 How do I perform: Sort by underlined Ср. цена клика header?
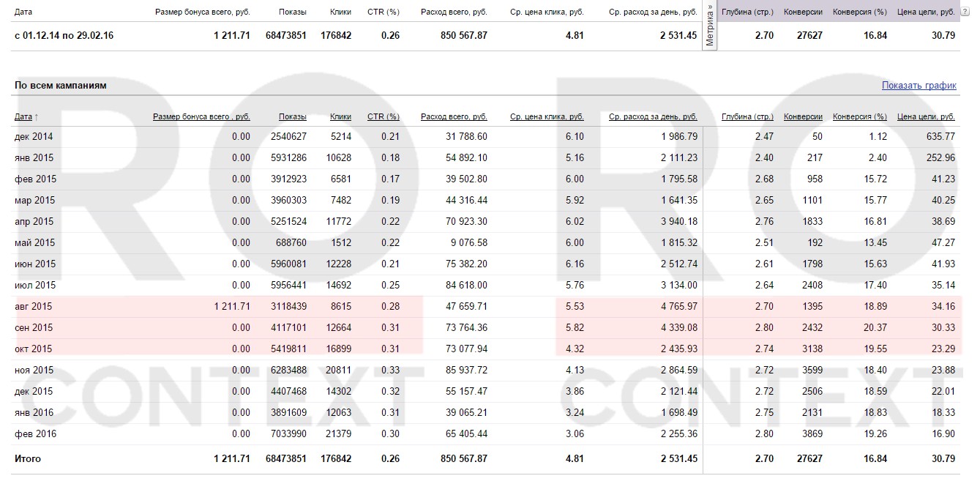point(547,116)
